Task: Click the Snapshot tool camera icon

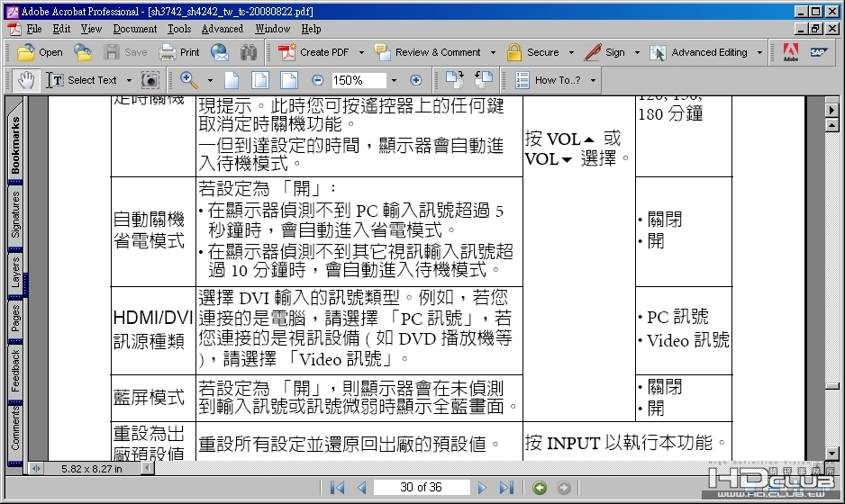Action: [x=150, y=80]
